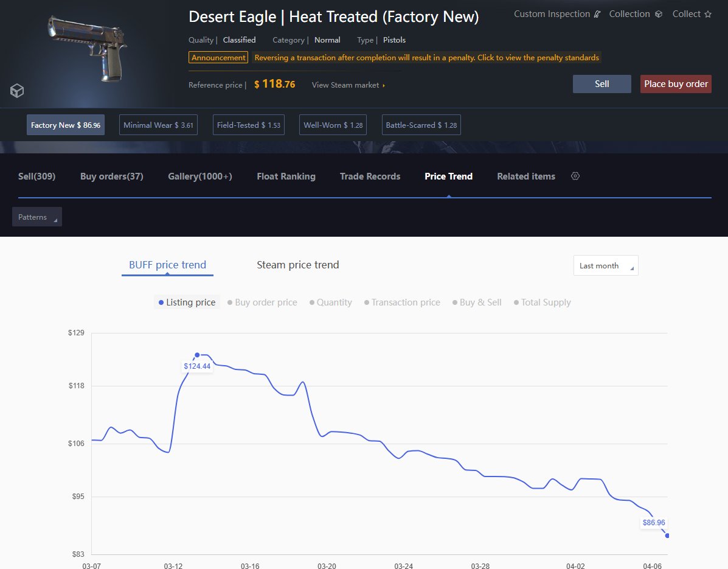The height and width of the screenshot is (569, 728).
Task: Open the Gallery(1000+) tab
Action: [x=200, y=176]
